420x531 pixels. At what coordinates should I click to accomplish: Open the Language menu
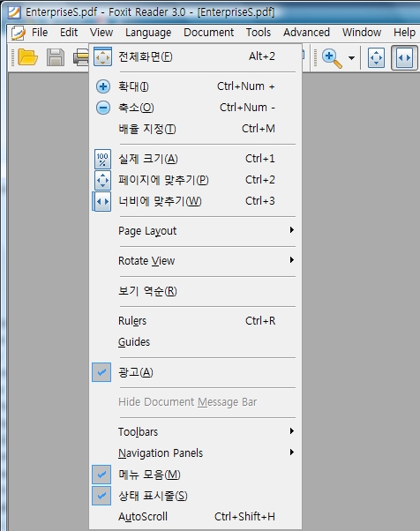(x=148, y=33)
